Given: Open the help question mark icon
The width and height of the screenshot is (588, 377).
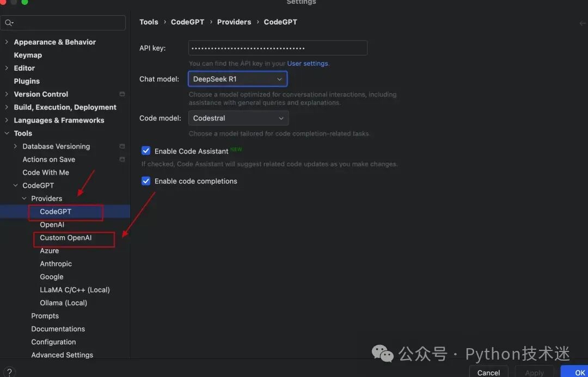Looking at the screenshot, I should (9, 372).
